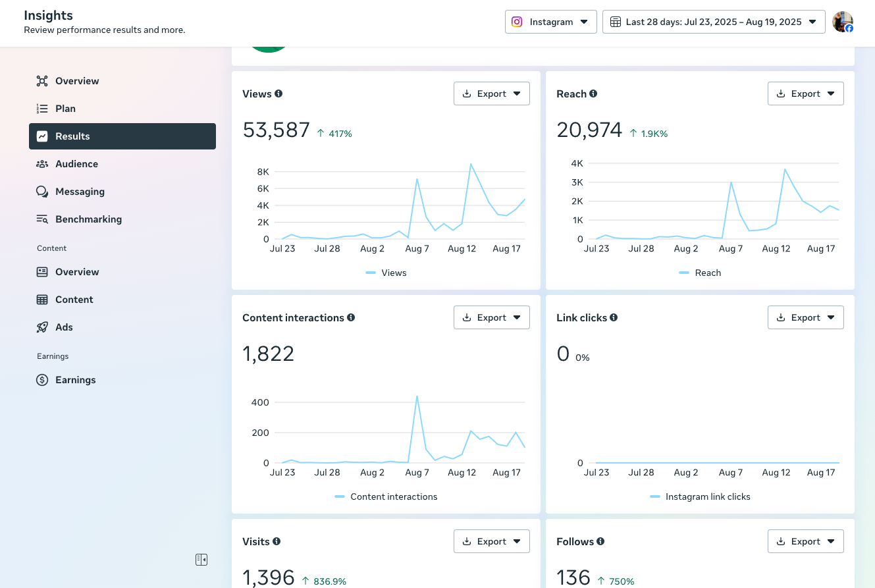Expand the Export dropdown on Views card
The width and height of the screenshot is (875, 588).
coord(491,94)
